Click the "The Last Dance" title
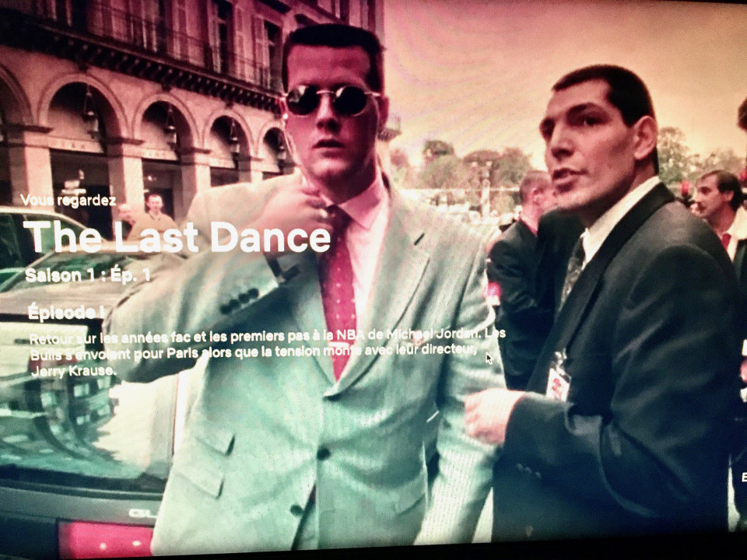Viewport: 747px width, 560px height. click(x=177, y=237)
